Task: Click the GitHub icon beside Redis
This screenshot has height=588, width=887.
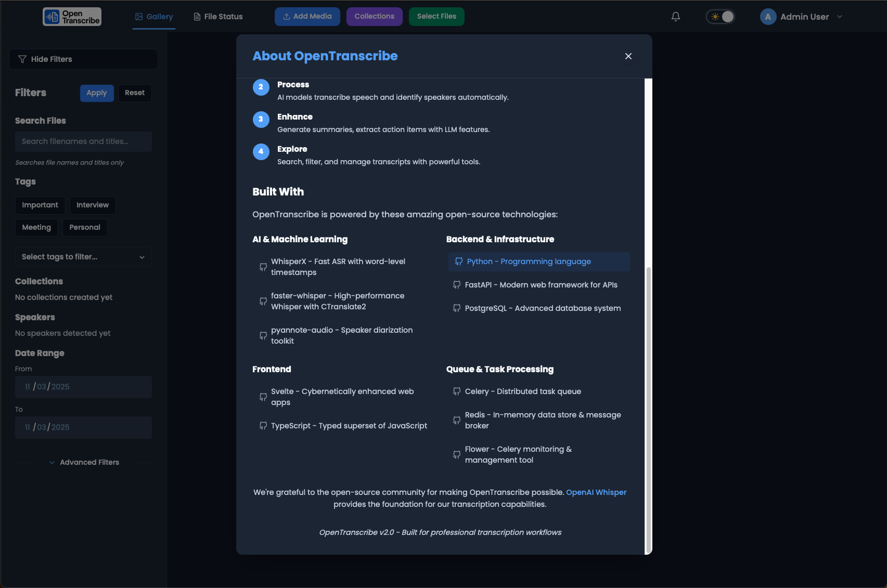Action: click(x=457, y=421)
